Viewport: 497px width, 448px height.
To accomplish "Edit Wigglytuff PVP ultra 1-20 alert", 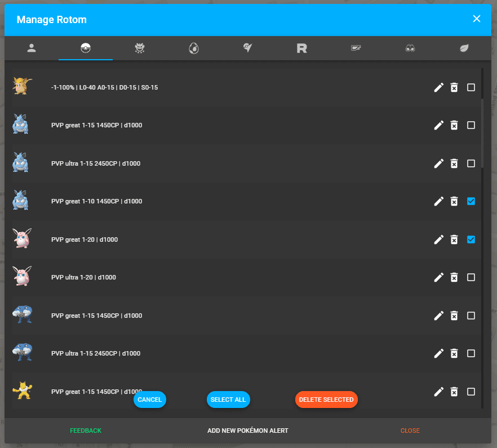I will (x=438, y=277).
